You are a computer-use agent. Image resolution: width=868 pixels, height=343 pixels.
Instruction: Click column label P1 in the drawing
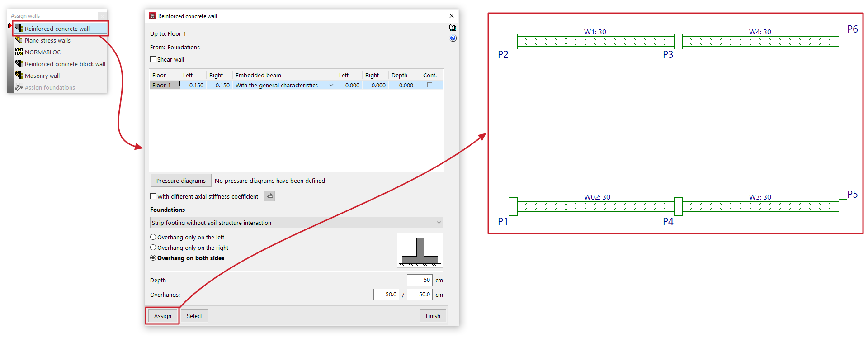pos(503,221)
